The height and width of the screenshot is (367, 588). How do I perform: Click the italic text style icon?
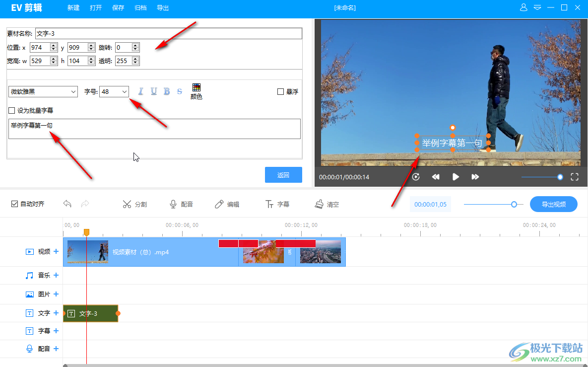(x=140, y=91)
